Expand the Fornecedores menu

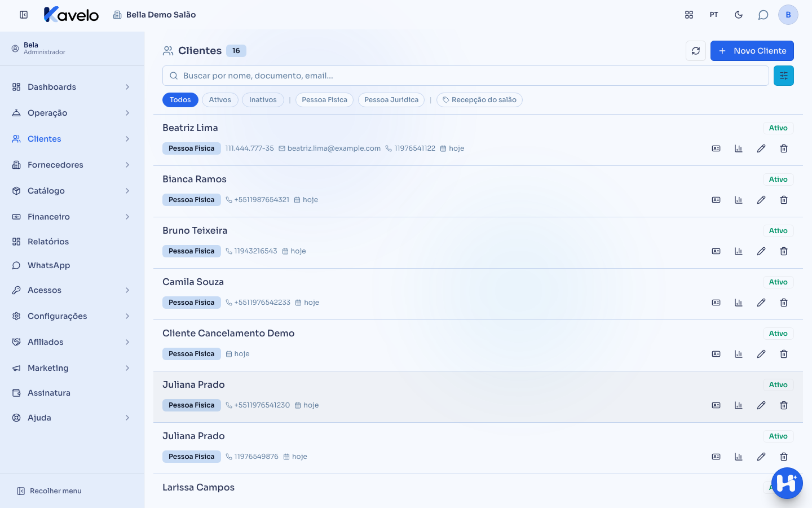click(x=72, y=165)
